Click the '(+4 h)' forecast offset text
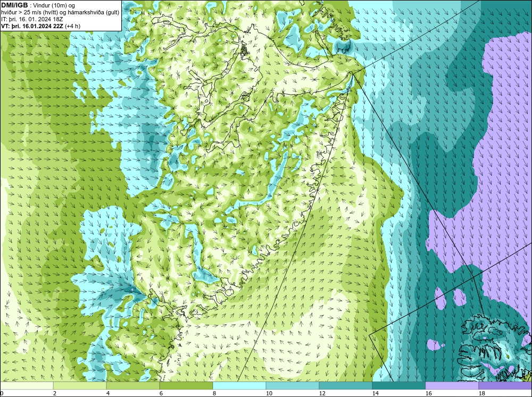 72,26
